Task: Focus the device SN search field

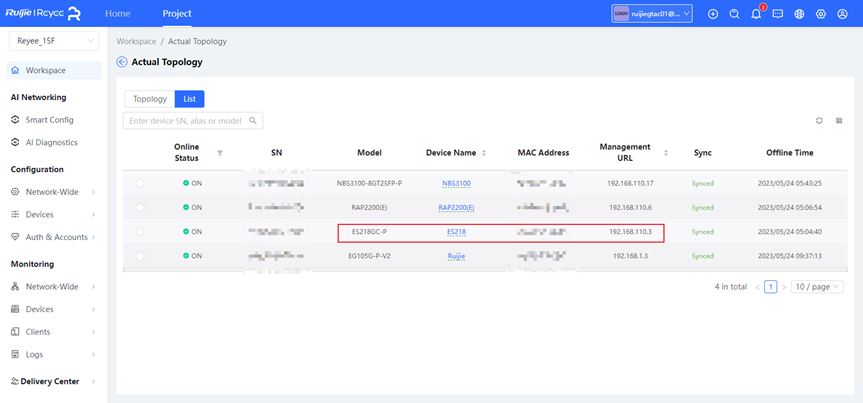Action: [193, 121]
